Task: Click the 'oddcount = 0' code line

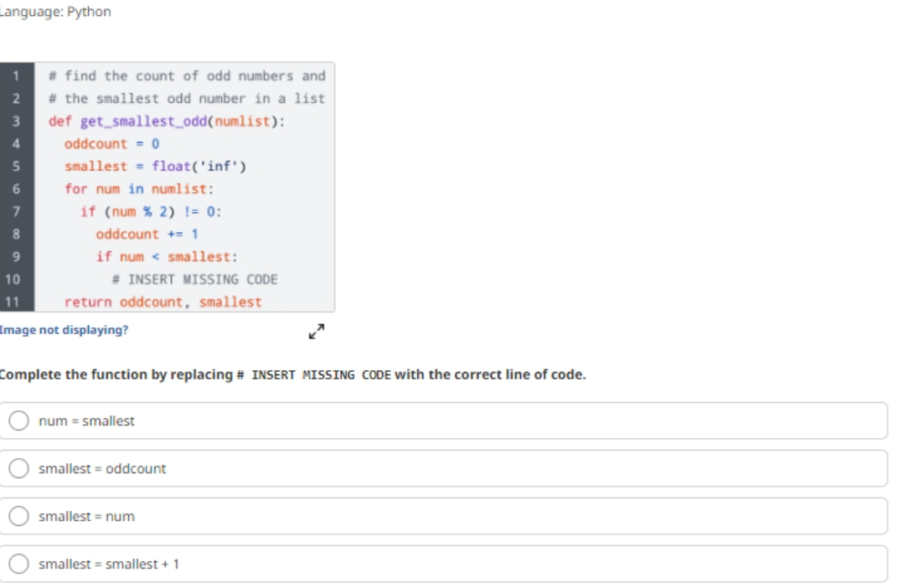Action: click(111, 144)
